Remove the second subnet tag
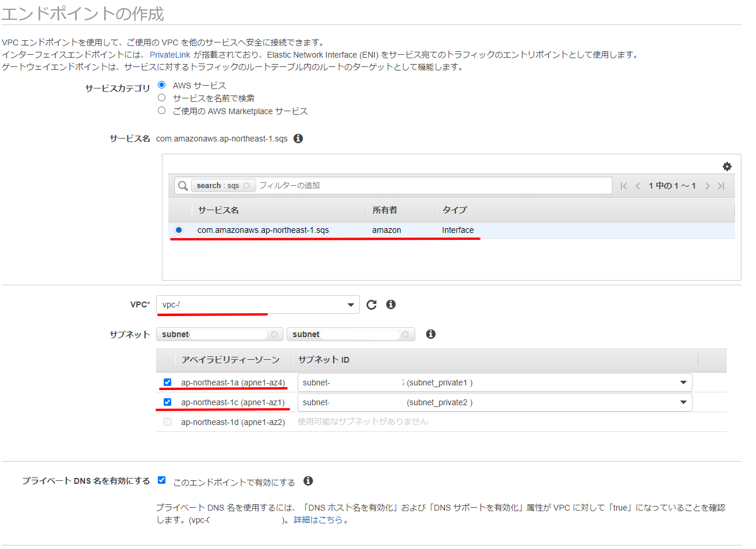This screenshot has width=756, height=549. [405, 334]
